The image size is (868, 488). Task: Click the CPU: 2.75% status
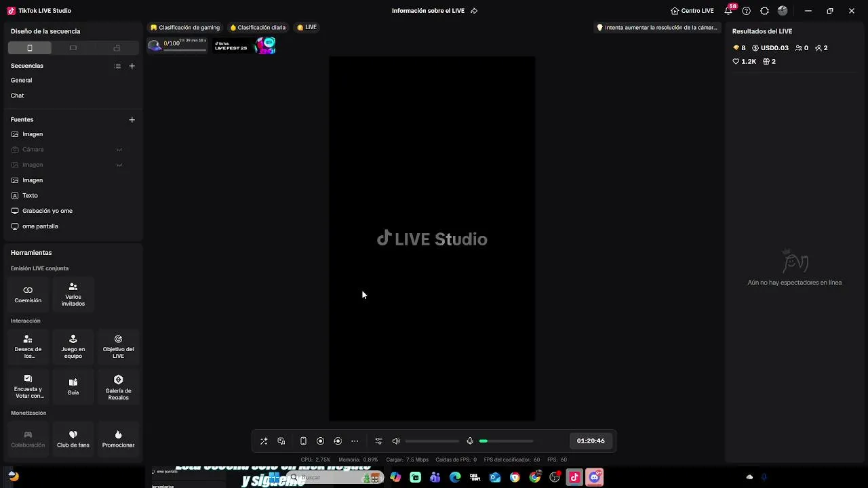click(x=315, y=460)
